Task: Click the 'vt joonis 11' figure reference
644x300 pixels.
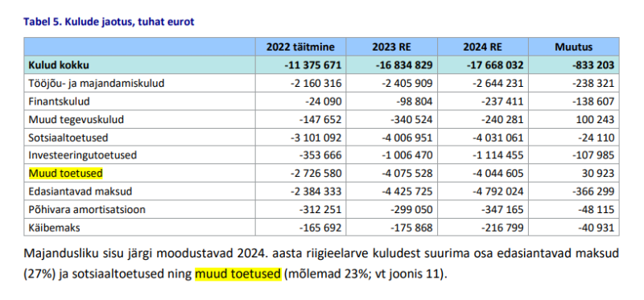Action: click(x=407, y=273)
